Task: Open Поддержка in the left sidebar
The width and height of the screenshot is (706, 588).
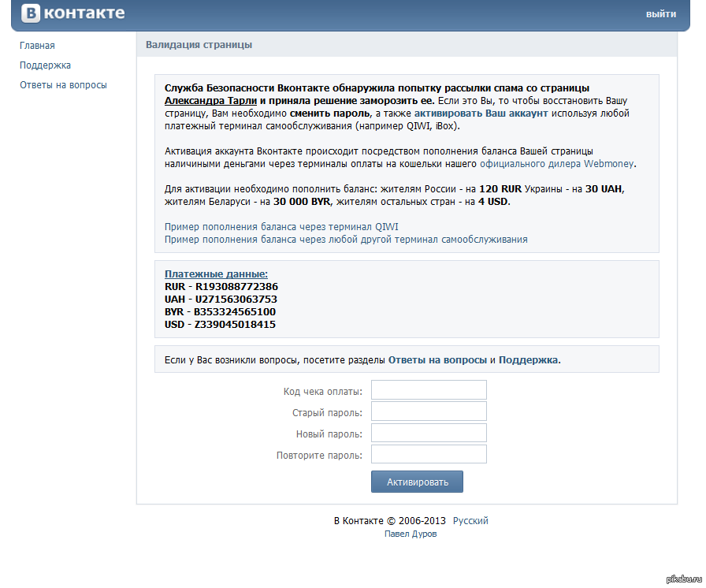Action: pos(45,65)
